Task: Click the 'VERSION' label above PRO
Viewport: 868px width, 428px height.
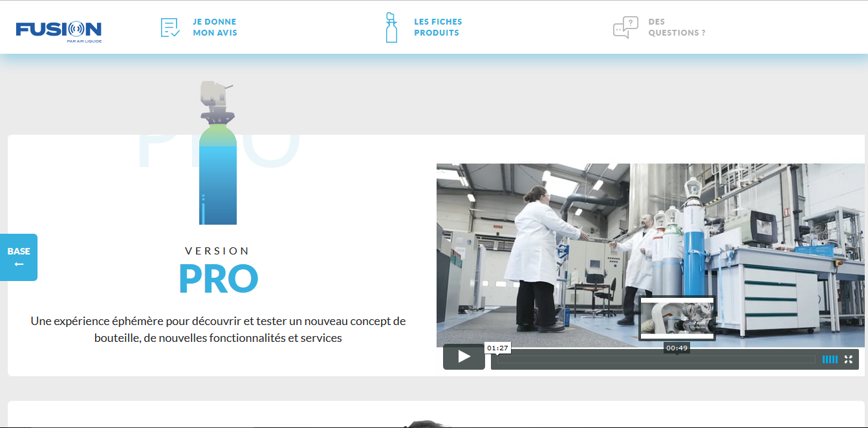Action: (217, 251)
